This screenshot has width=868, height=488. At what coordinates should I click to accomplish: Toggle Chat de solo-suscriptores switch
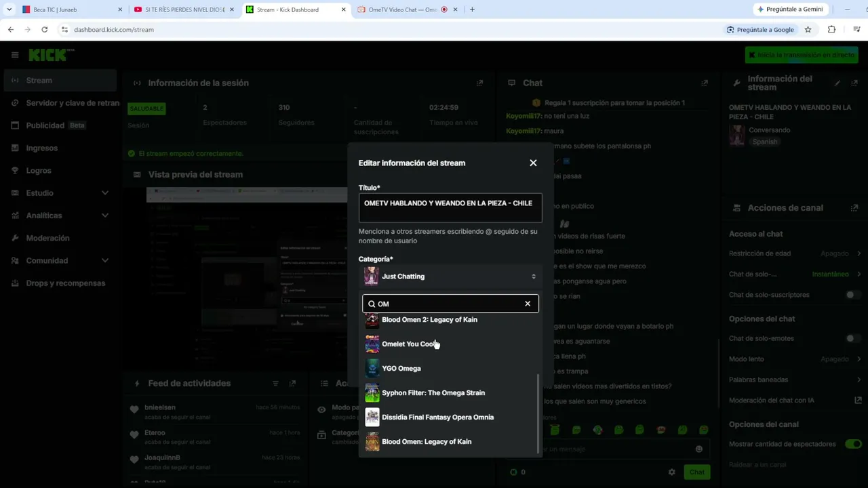click(x=852, y=295)
